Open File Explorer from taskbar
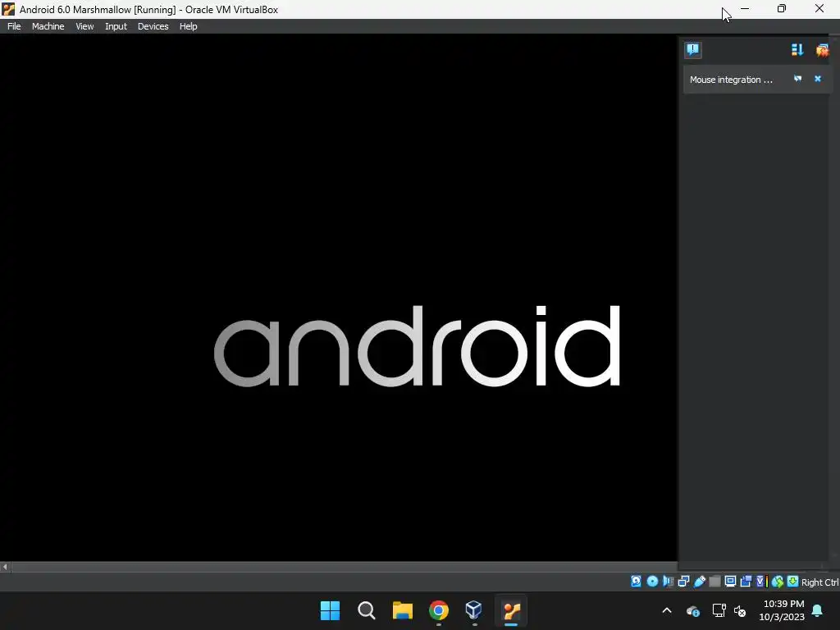840x630 pixels. [402, 610]
